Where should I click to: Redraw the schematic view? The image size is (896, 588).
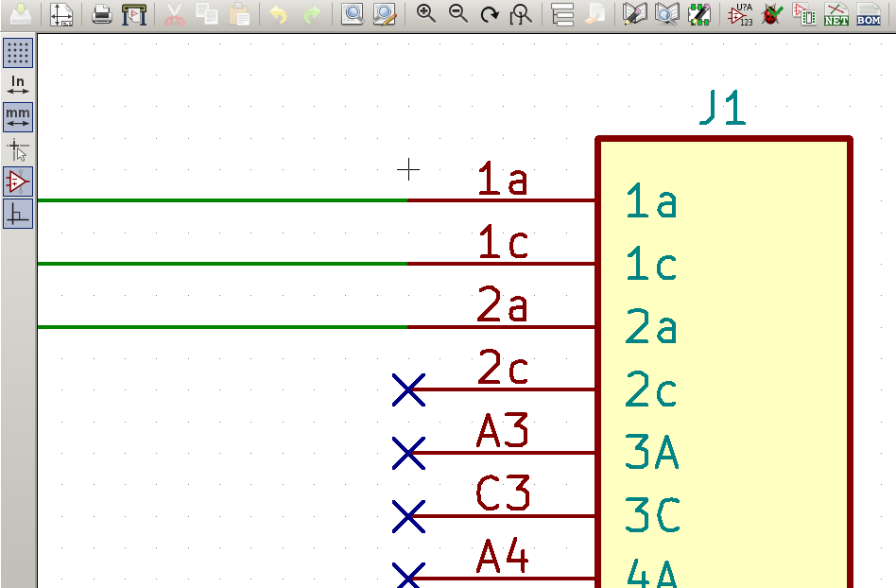(490, 14)
